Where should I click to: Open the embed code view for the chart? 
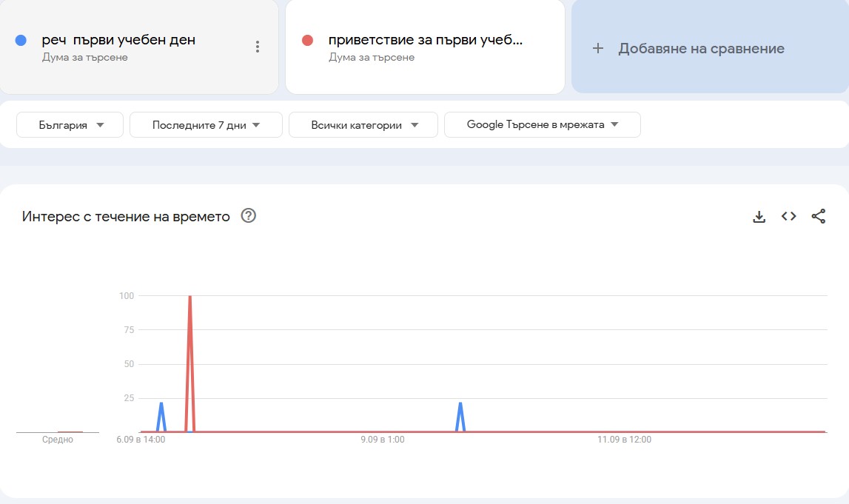click(788, 216)
